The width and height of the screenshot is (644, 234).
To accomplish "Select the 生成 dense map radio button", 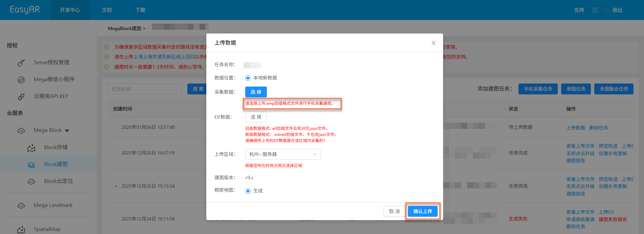I will (x=248, y=191).
